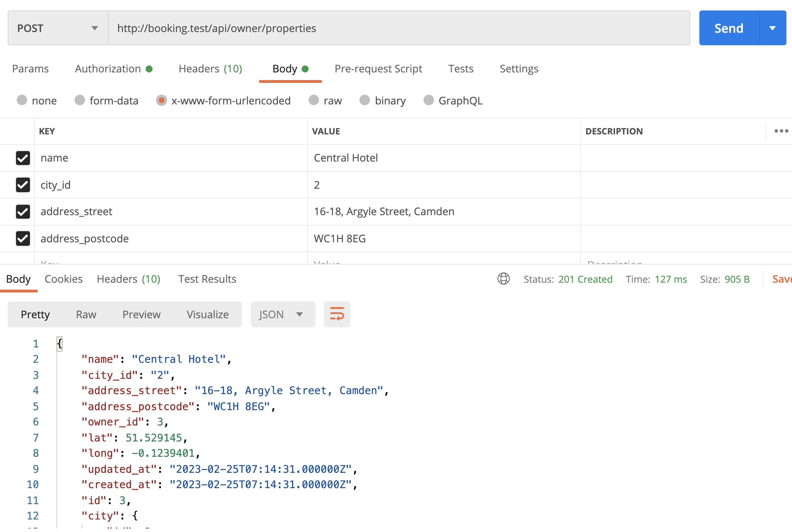Image resolution: width=792 pixels, height=532 pixels.
Task: Click the VALUE column header
Action: coord(326,131)
